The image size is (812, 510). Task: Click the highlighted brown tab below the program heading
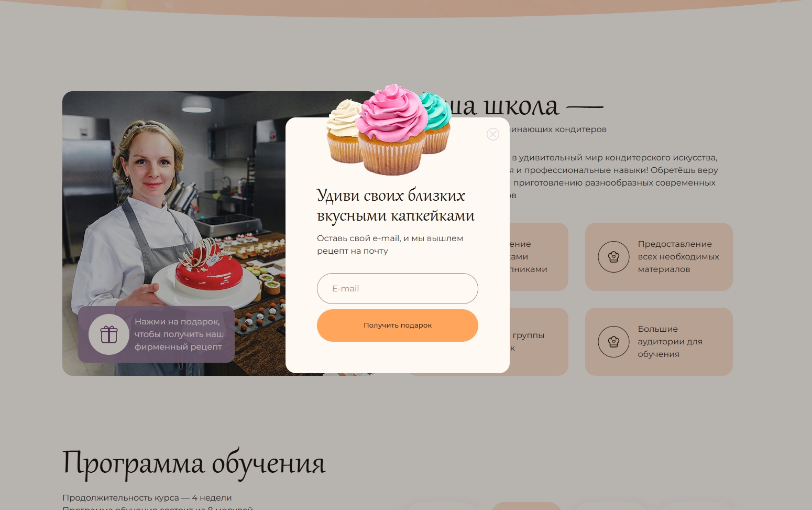point(526,506)
